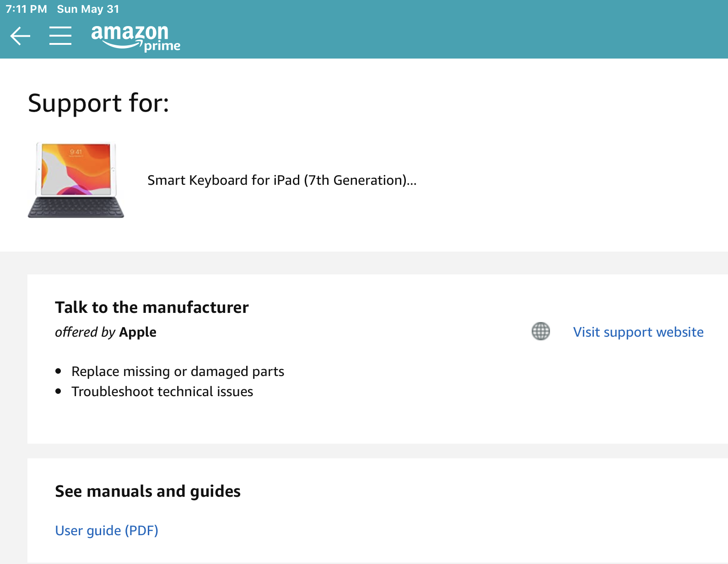Tap the Sun May 31 status bar date

tap(88, 9)
